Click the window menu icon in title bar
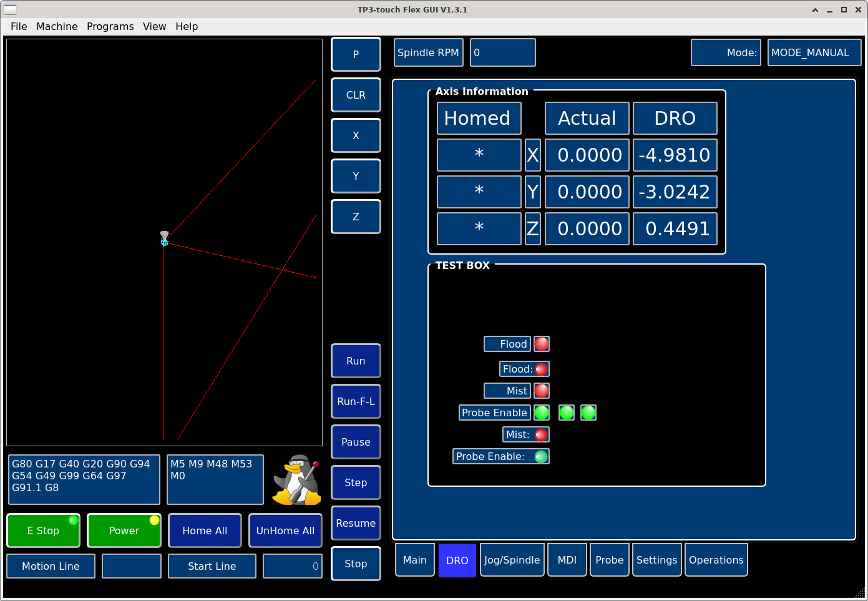 pyautogui.click(x=10, y=9)
